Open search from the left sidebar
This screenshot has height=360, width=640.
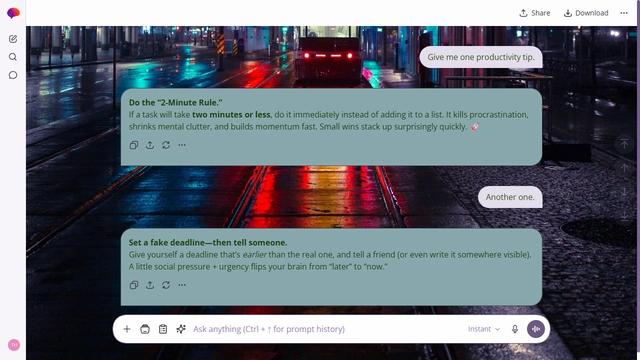click(13, 57)
